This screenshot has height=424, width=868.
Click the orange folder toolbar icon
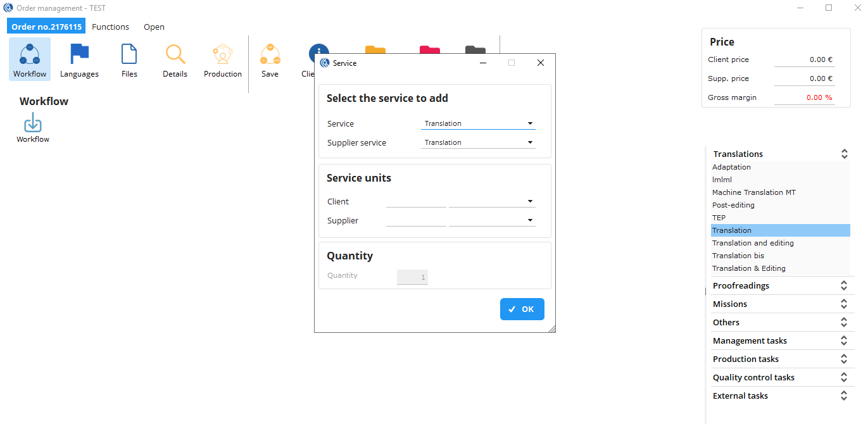(375, 50)
